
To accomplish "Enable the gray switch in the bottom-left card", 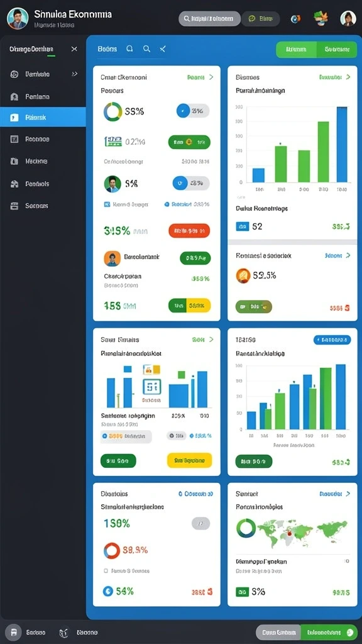I will coord(200,523).
